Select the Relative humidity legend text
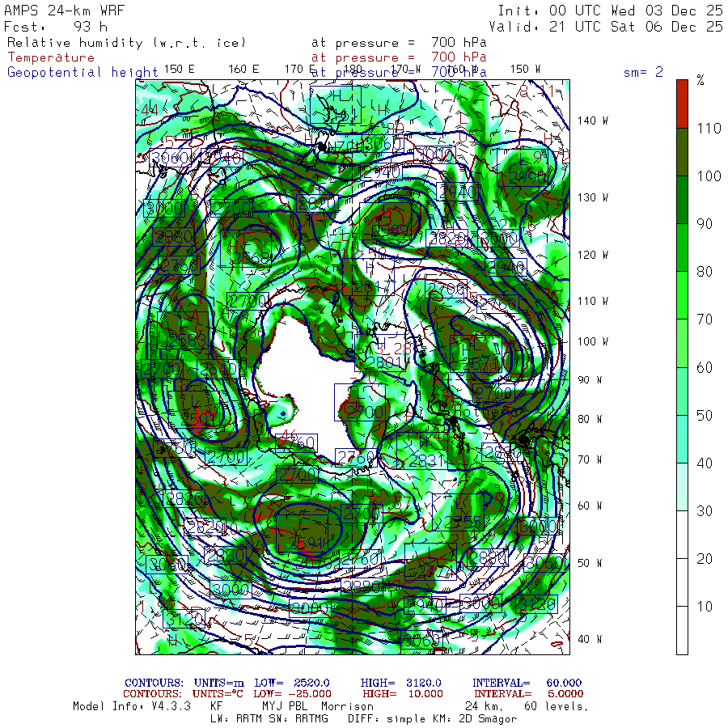 coord(125,43)
